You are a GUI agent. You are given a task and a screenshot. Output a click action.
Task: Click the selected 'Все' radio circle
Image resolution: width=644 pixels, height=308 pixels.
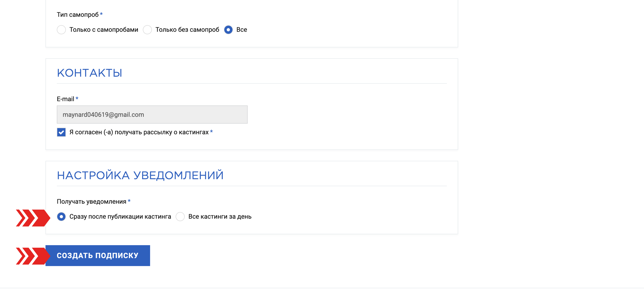point(228,30)
